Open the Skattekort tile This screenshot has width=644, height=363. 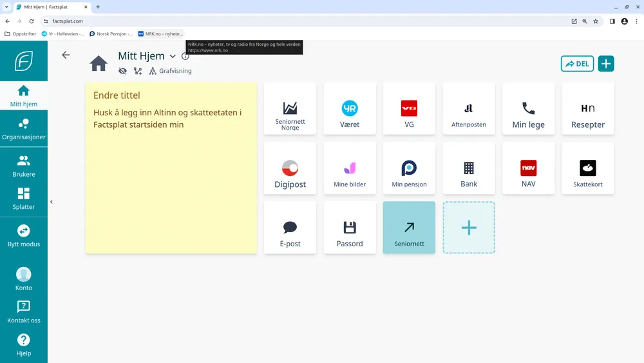587,169
